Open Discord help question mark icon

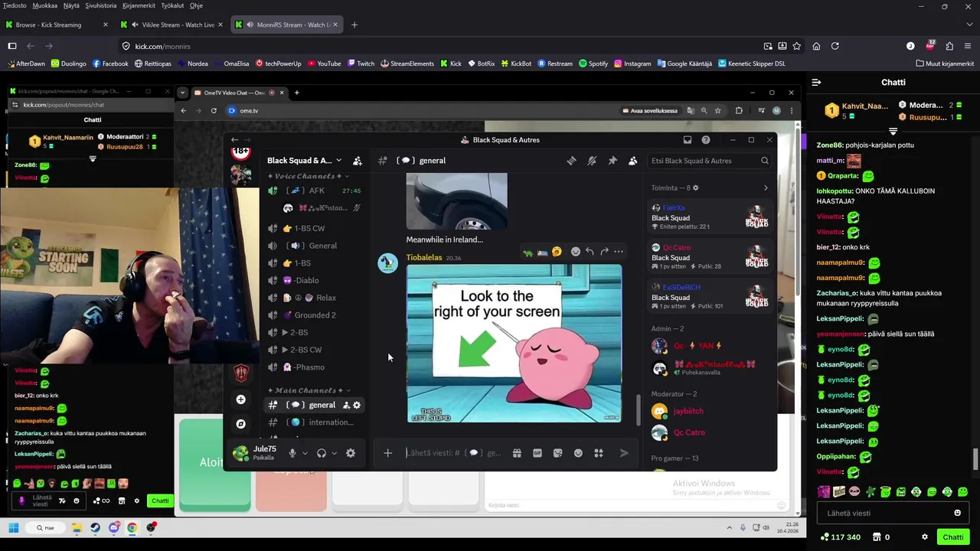coord(706,140)
